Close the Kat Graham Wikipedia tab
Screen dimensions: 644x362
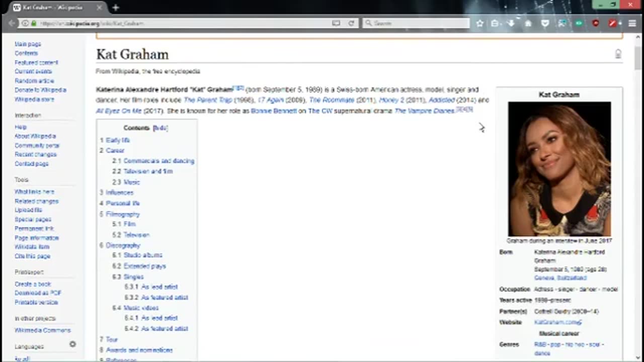99,8
